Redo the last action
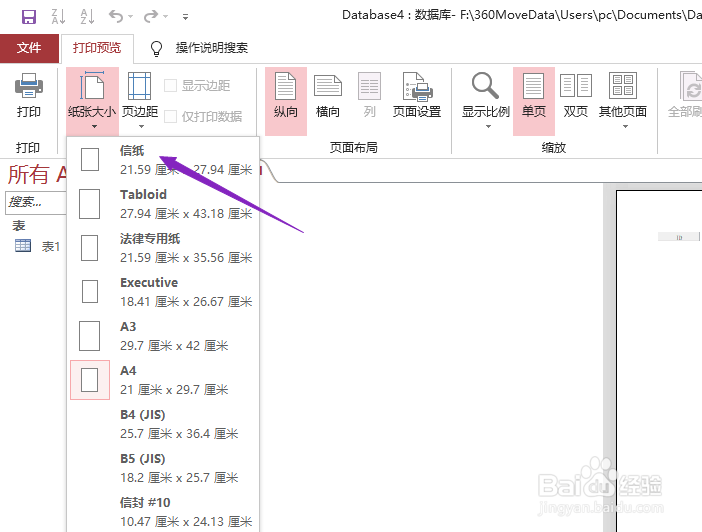The height and width of the screenshot is (532, 702). (151, 17)
